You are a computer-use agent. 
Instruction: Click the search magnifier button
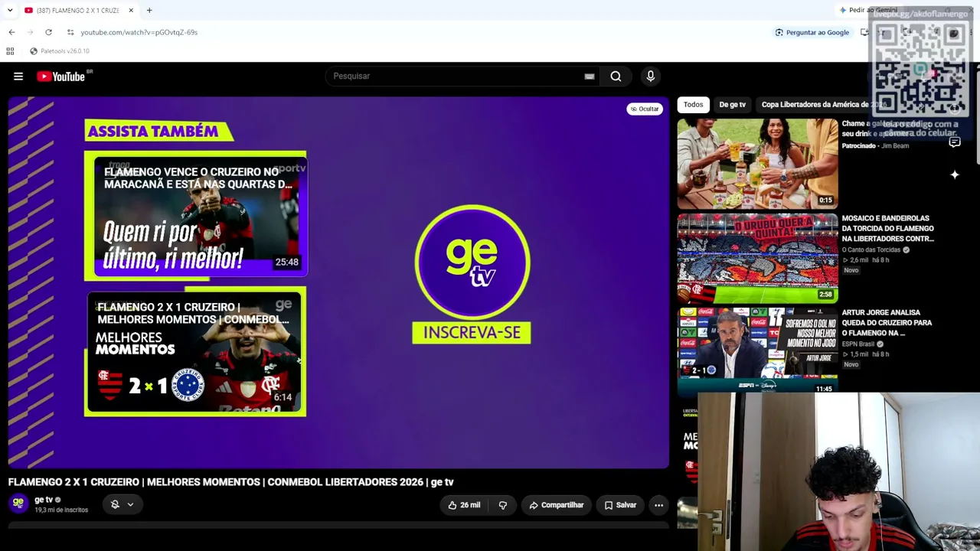pyautogui.click(x=616, y=77)
